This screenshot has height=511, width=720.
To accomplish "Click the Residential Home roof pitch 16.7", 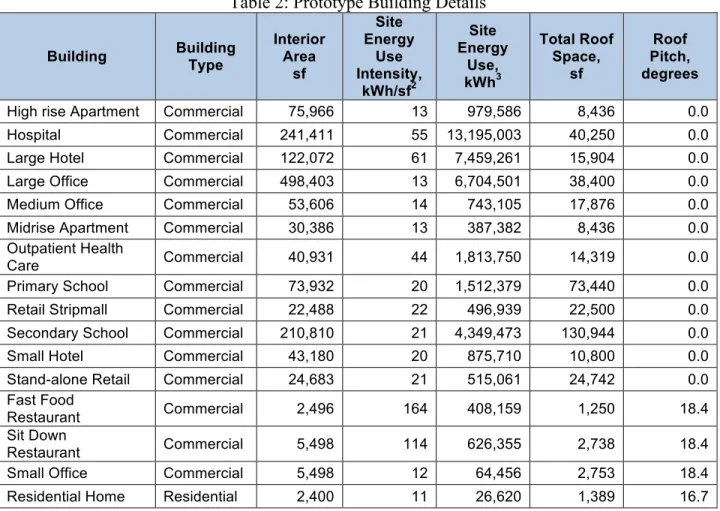I will 694,496.
